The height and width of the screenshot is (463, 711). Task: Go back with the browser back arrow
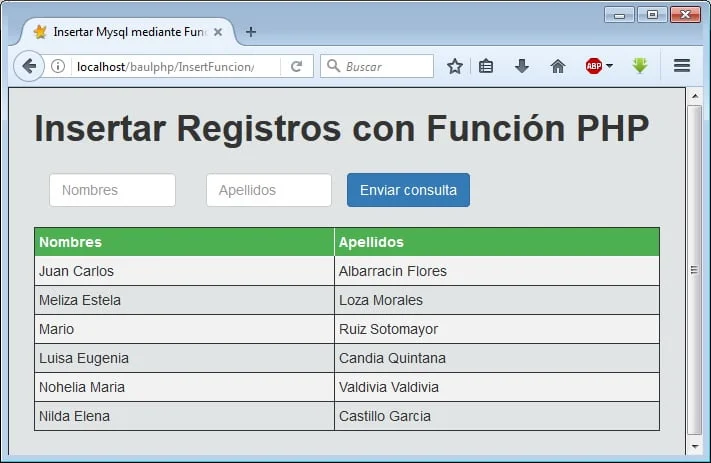click(x=29, y=66)
